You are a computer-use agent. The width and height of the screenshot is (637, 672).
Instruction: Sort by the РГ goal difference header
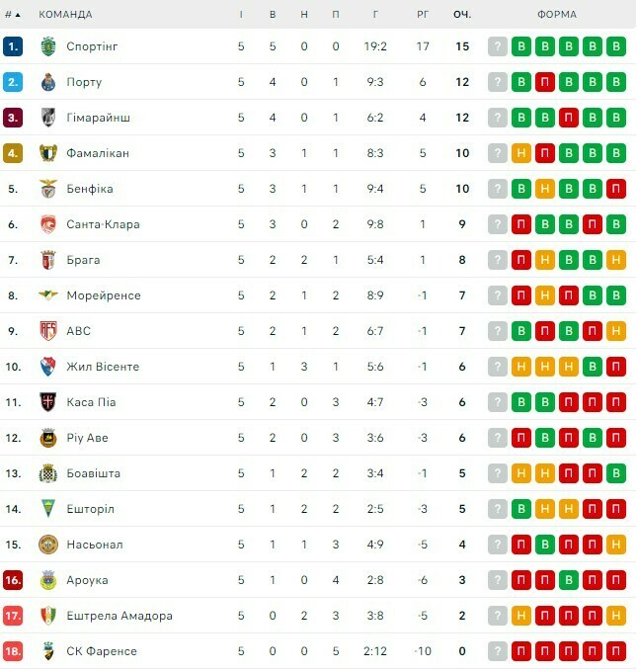[422, 15]
